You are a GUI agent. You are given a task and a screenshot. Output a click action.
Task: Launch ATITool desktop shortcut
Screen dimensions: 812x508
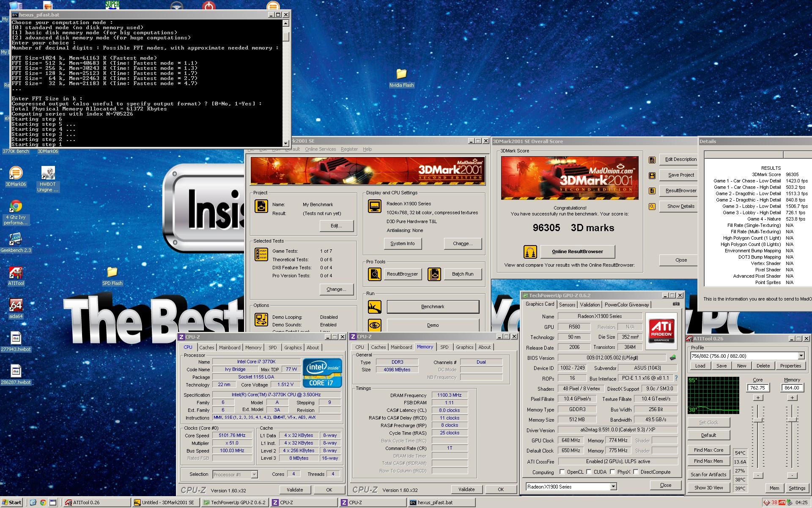pyautogui.click(x=16, y=272)
